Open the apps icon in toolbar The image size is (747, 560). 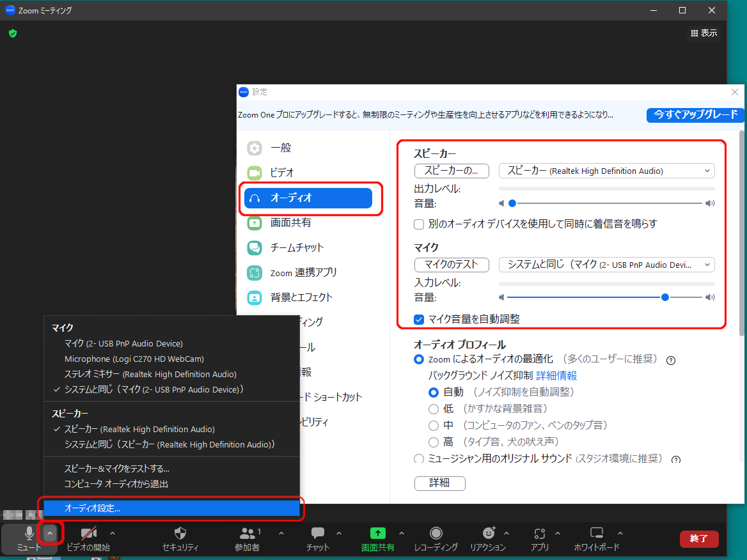(x=540, y=533)
